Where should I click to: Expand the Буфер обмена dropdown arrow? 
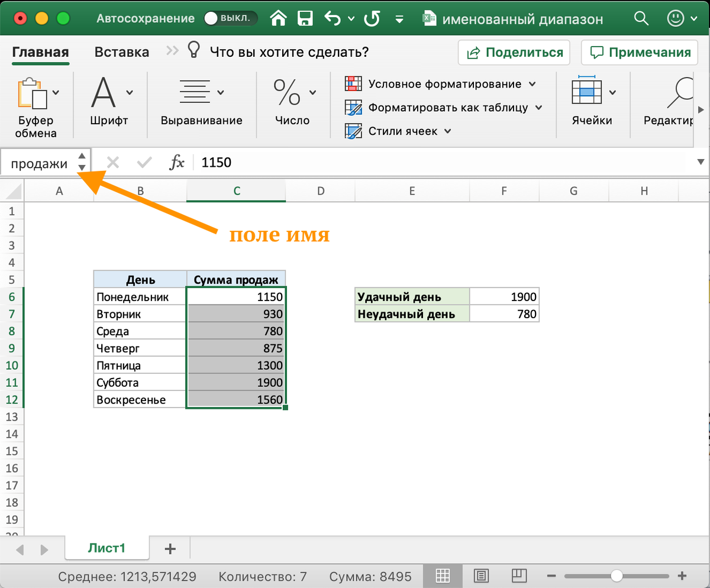click(x=56, y=92)
